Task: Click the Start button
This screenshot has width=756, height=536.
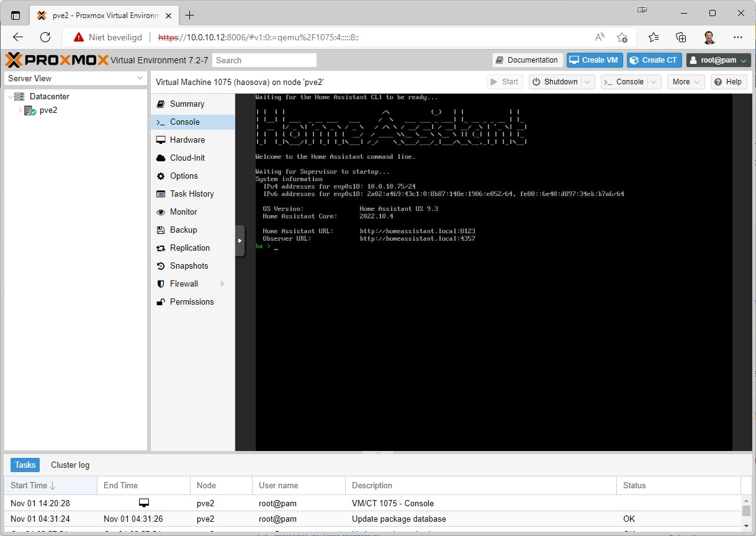Action: click(x=503, y=82)
